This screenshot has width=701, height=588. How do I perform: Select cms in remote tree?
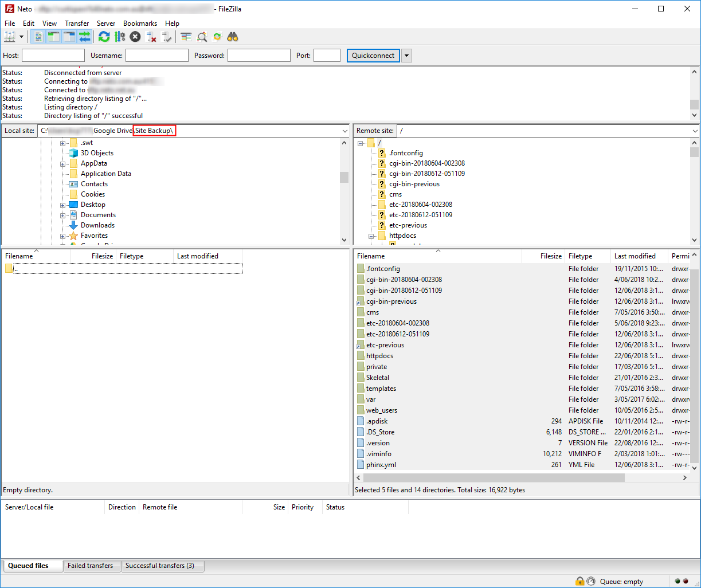[x=395, y=194]
